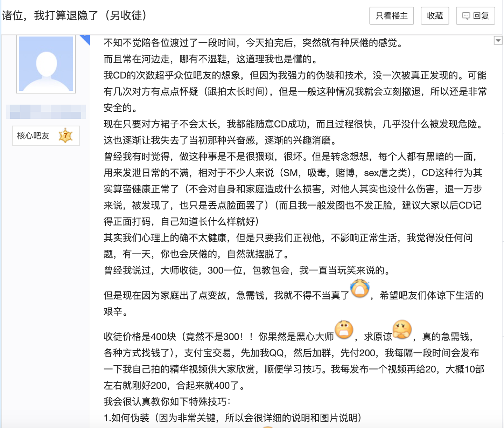The height and width of the screenshot is (428, 504).
Task: Open the poster's default avatar image
Action: pyautogui.click(x=46, y=64)
